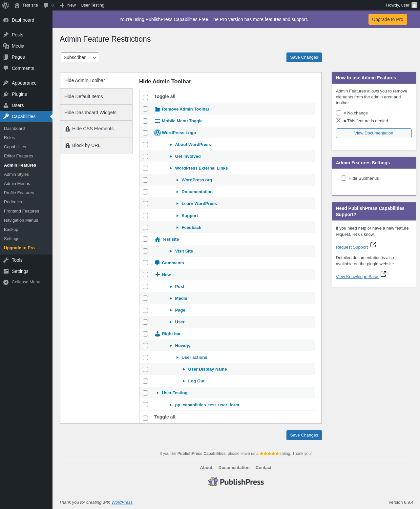This screenshot has height=509, width=420.
Task: Click the triangle arrow beside User actions
Action: click(178, 357)
